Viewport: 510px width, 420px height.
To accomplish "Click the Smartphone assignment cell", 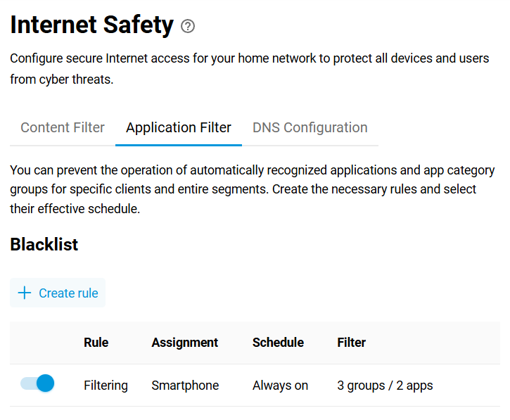I will coord(185,386).
